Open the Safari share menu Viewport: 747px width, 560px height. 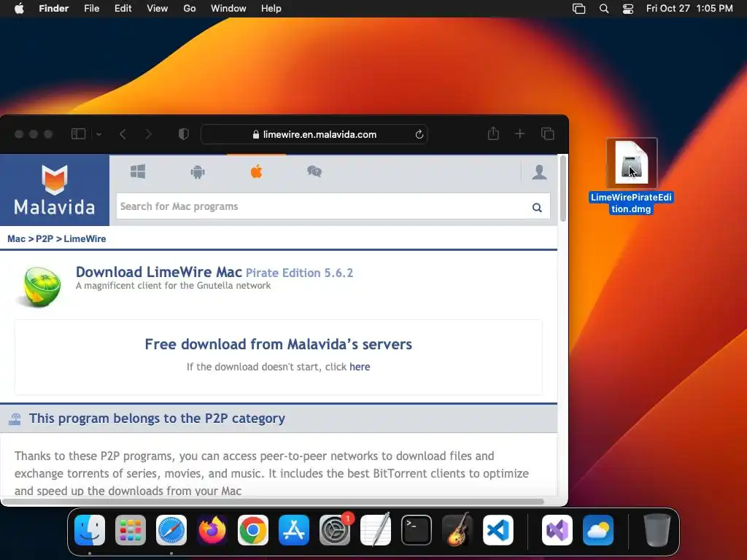[493, 133]
